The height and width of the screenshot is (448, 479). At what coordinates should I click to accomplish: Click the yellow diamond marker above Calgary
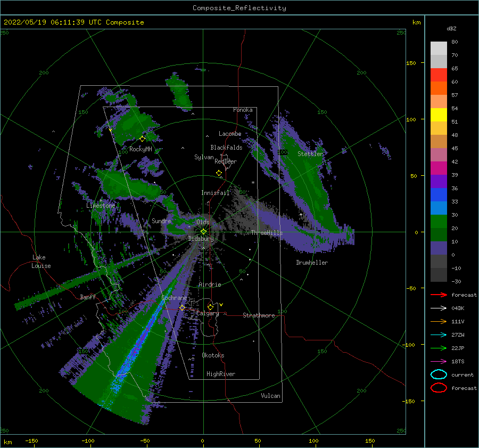(x=210, y=307)
